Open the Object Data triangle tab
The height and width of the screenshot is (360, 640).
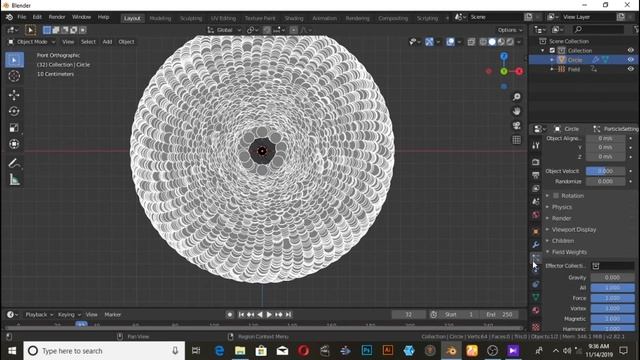pos(536,297)
